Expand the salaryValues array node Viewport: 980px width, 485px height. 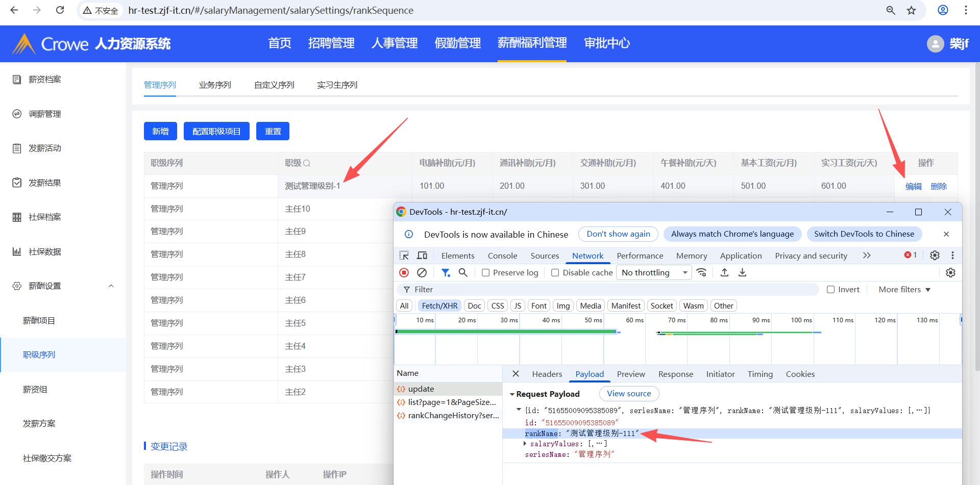click(525, 444)
